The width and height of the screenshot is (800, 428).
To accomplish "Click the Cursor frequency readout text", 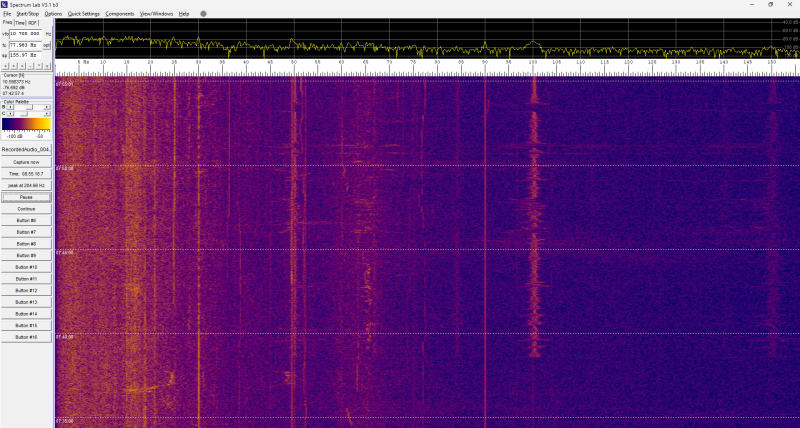I will tap(16, 82).
